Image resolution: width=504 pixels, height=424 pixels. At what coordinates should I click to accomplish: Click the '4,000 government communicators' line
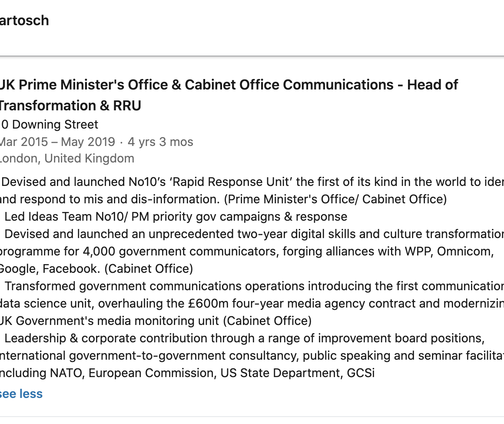[x=247, y=251]
